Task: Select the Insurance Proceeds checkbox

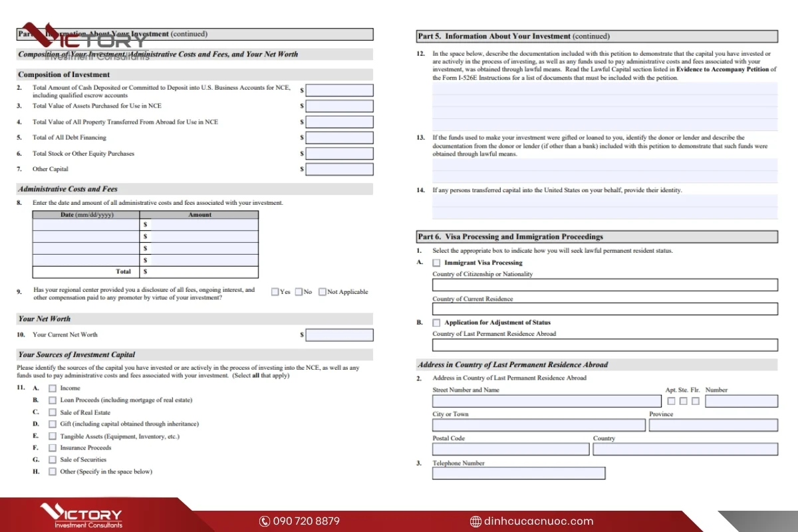Action: pos(53,448)
